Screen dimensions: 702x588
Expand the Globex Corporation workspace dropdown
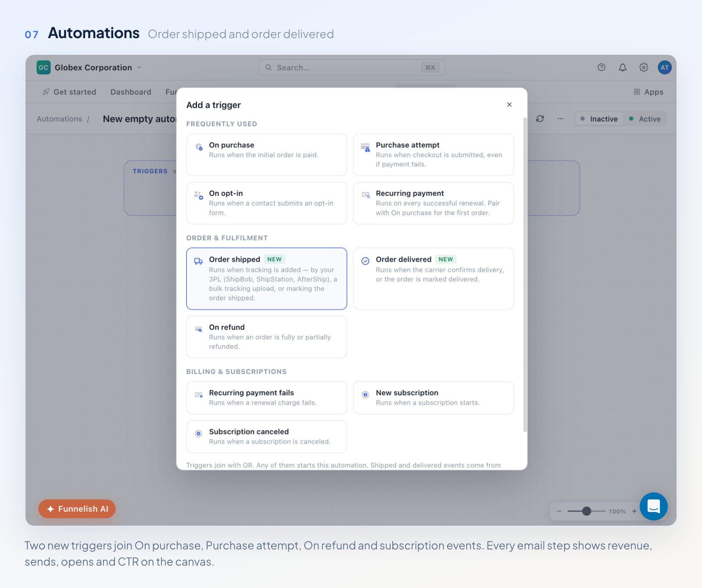pos(140,67)
